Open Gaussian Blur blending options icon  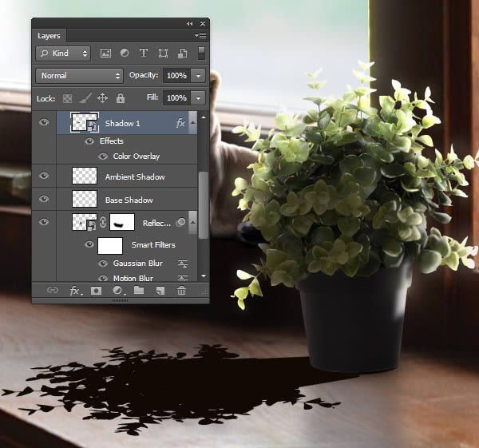(x=183, y=264)
